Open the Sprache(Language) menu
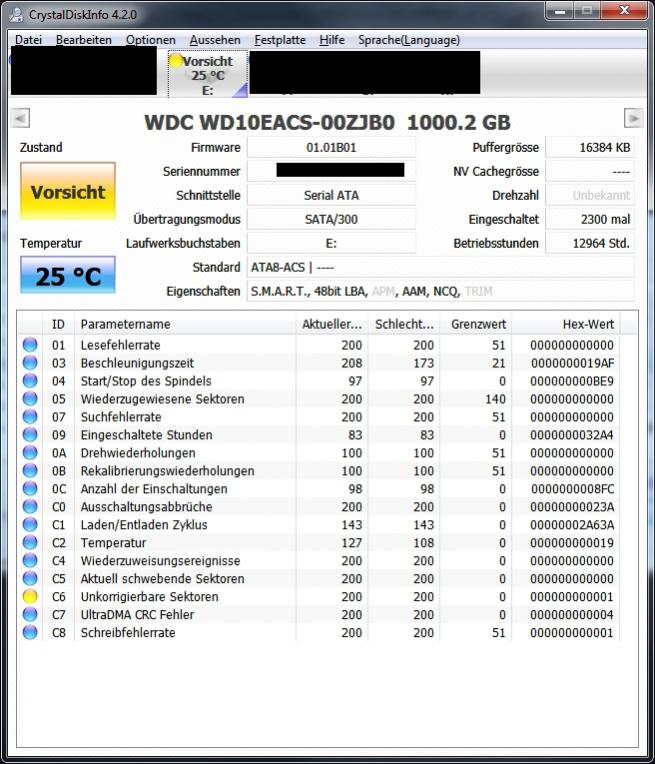Screen dimensions: 655x764 pyautogui.click(x=409, y=40)
